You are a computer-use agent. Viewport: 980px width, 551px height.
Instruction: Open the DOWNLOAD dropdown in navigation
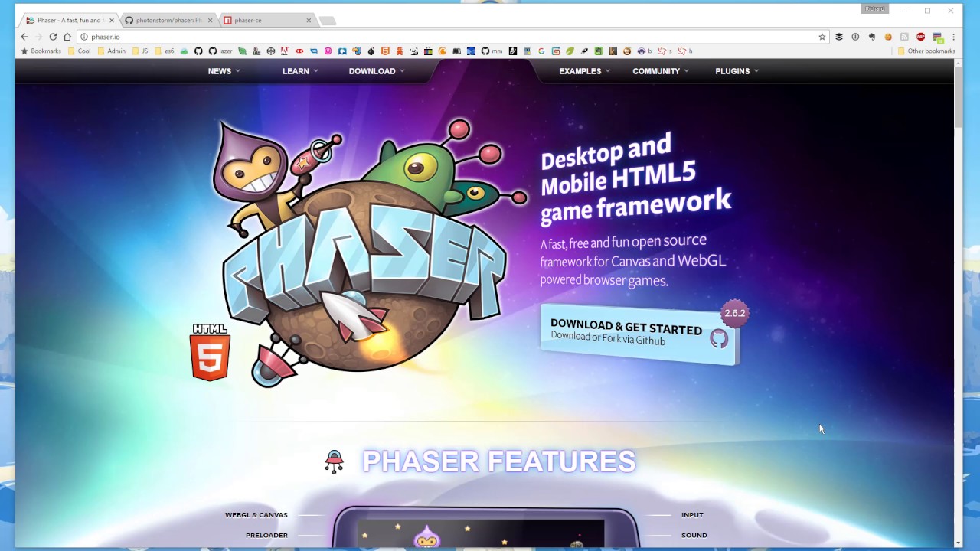377,71
